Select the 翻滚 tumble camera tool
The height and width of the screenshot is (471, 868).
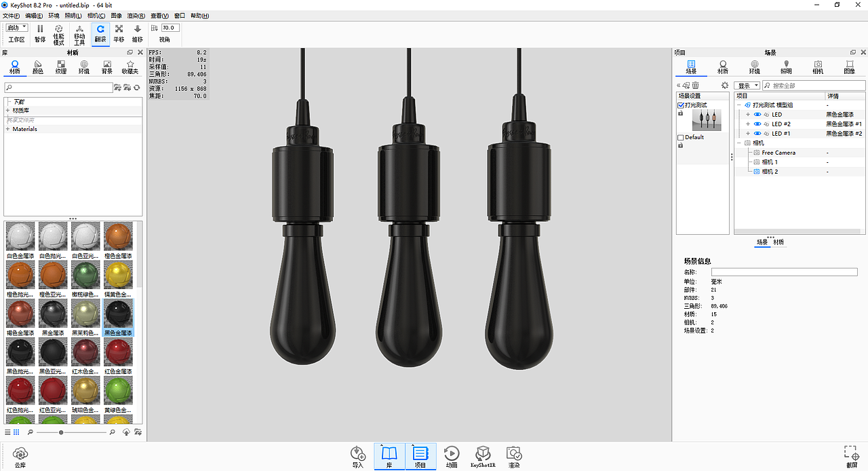click(x=100, y=33)
